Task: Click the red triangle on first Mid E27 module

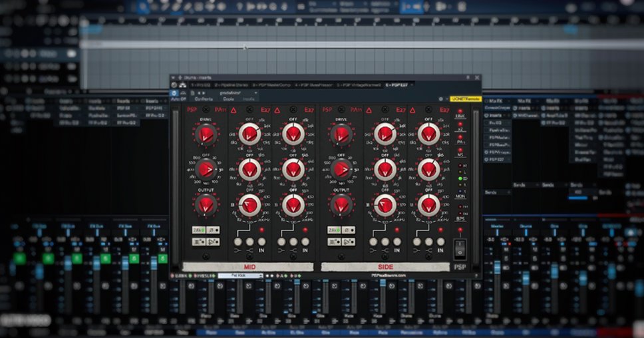Action: 234,110
